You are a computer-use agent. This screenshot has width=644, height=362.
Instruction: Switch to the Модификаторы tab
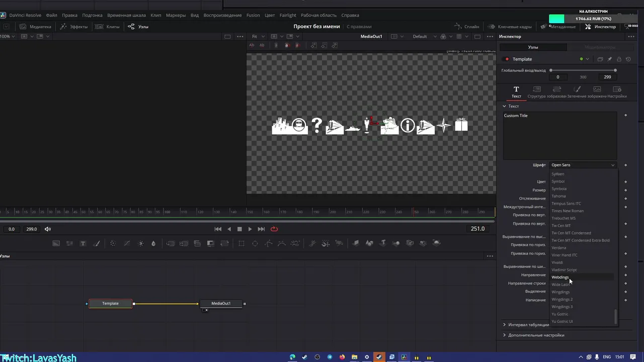point(600,47)
